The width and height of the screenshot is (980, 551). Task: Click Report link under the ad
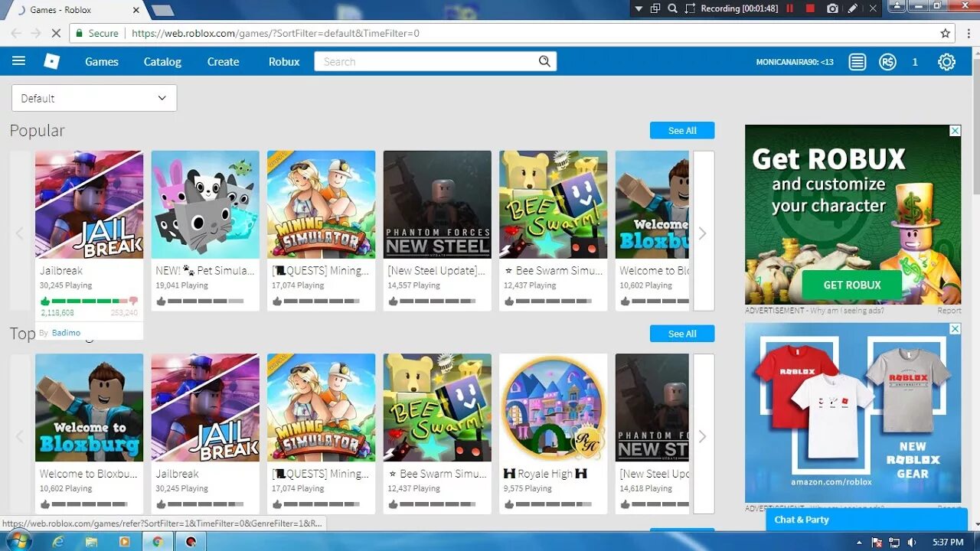[x=949, y=311]
